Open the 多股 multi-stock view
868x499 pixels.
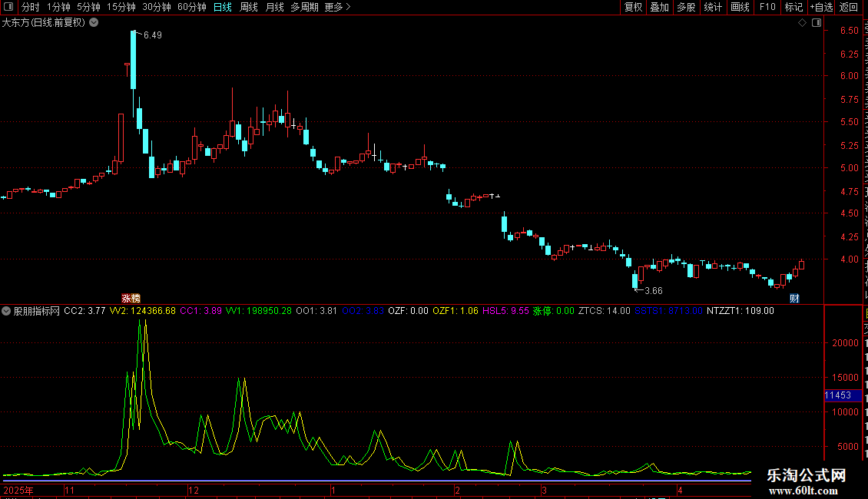click(x=686, y=7)
